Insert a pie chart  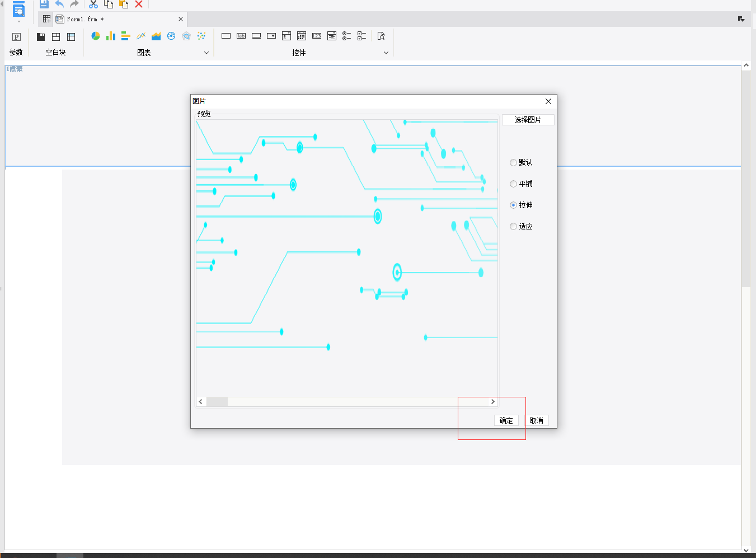pyautogui.click(x=96, y=36)
